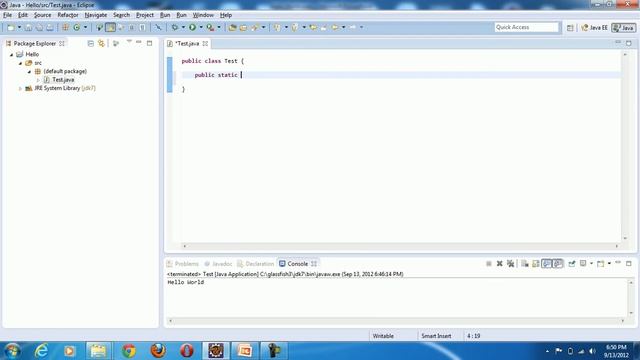Image resolution: width=640 pixels, height=360 pixels.
Task: Switch to the Javadoc tab
Action: 218,264
